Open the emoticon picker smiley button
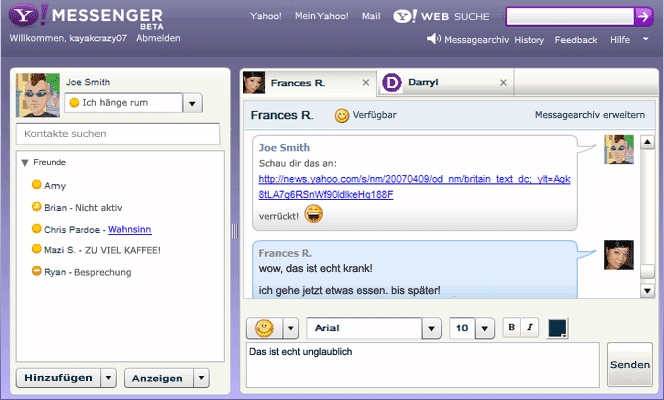 [x=264, y=328]
